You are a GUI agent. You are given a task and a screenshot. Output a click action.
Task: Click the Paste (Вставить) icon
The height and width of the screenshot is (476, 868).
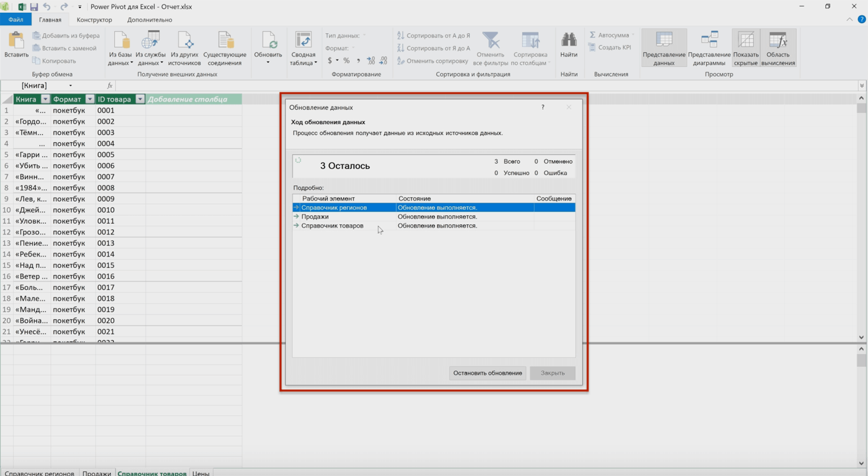(x=16, y=40)
